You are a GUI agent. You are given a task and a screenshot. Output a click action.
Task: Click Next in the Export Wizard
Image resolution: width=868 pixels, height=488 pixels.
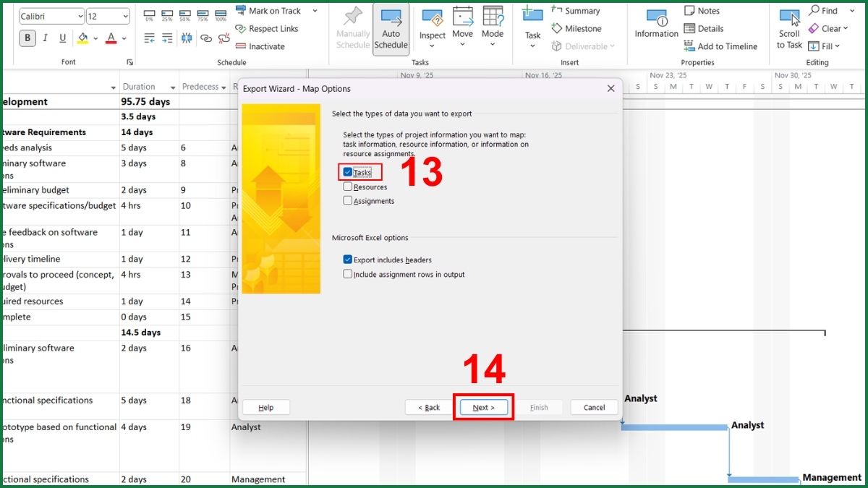pyautogui.click(x=483, y=407)
